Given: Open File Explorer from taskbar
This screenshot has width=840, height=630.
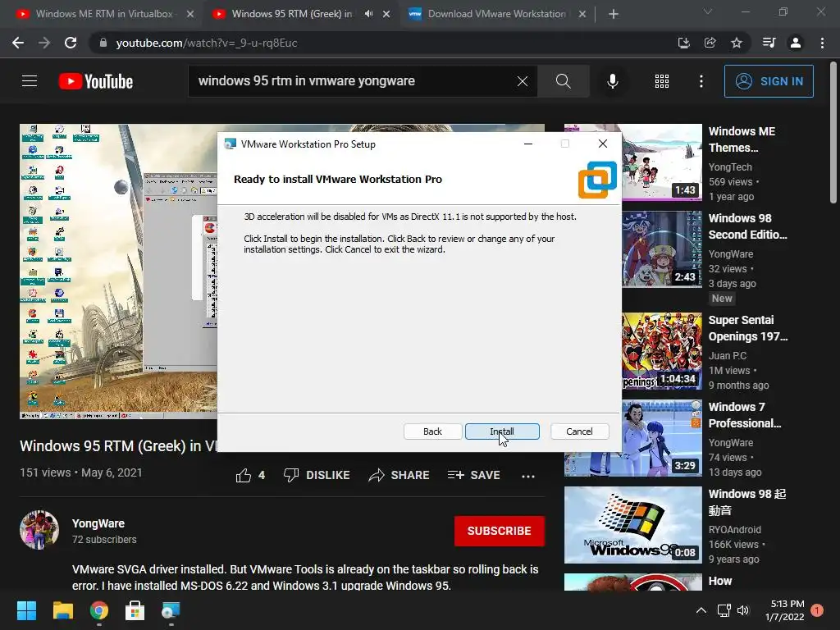Looking at the screenshot, I should [62, 610].
